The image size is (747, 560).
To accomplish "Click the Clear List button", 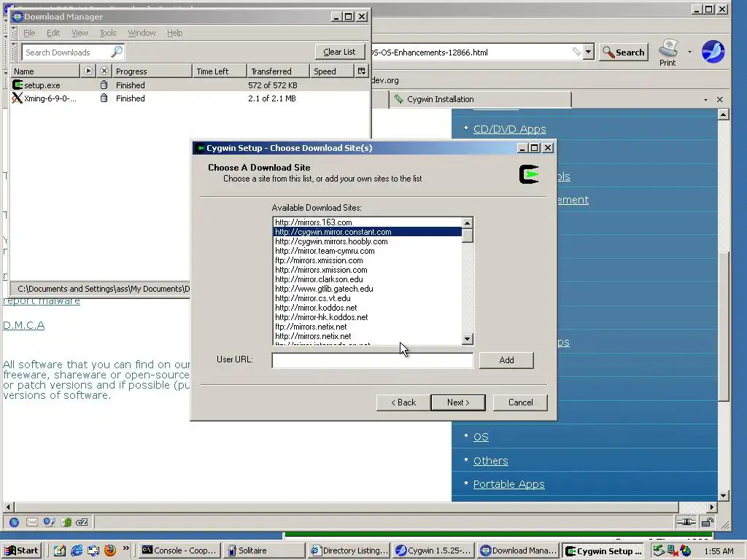I will (x=339, y=52).
